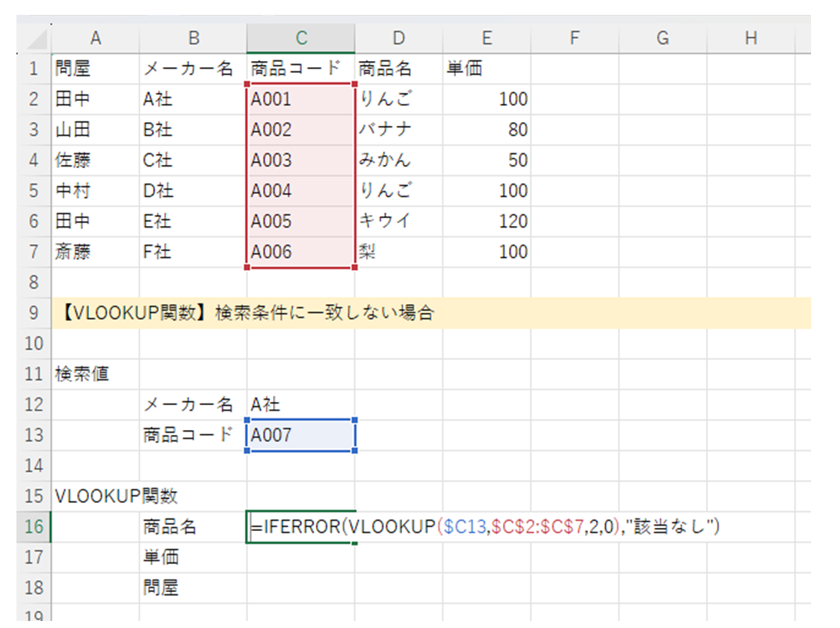Click the みかん product name cell
The height and width of the screenshot is (628, 840).
(399, 160)
